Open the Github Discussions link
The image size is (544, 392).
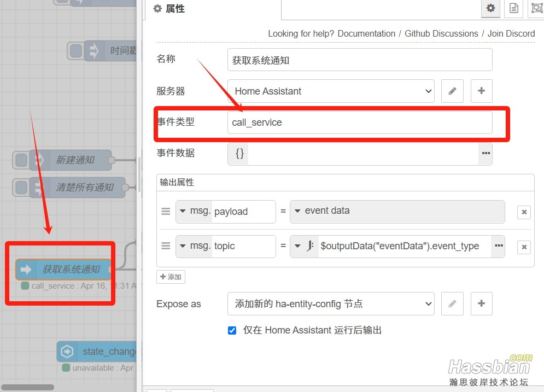click(441, 34)
